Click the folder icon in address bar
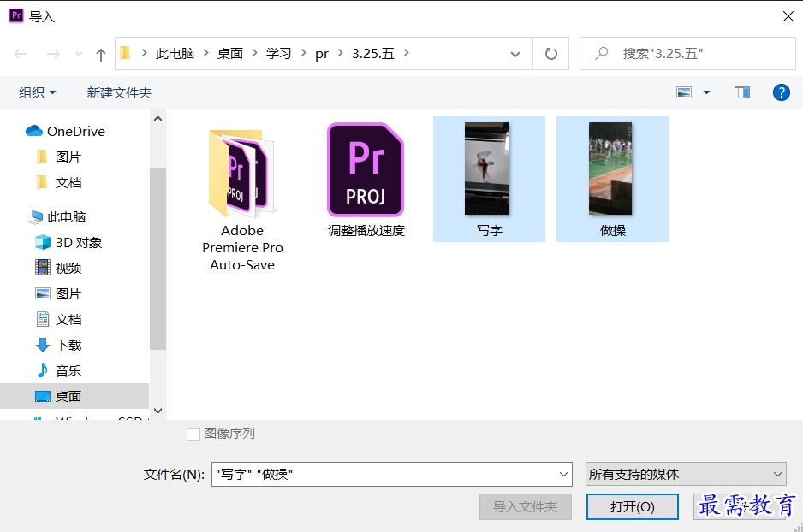Viewport: 803px width, 532px height. coord(126,53)
